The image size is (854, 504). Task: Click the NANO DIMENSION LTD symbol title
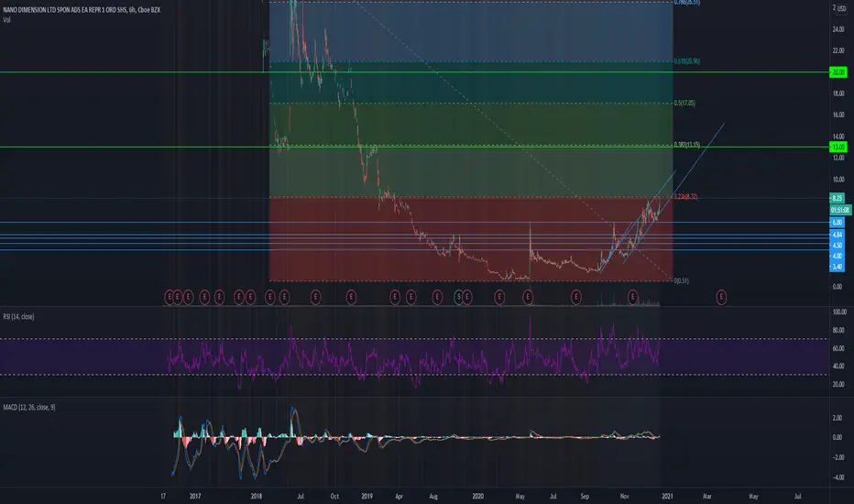coord(82,10)
